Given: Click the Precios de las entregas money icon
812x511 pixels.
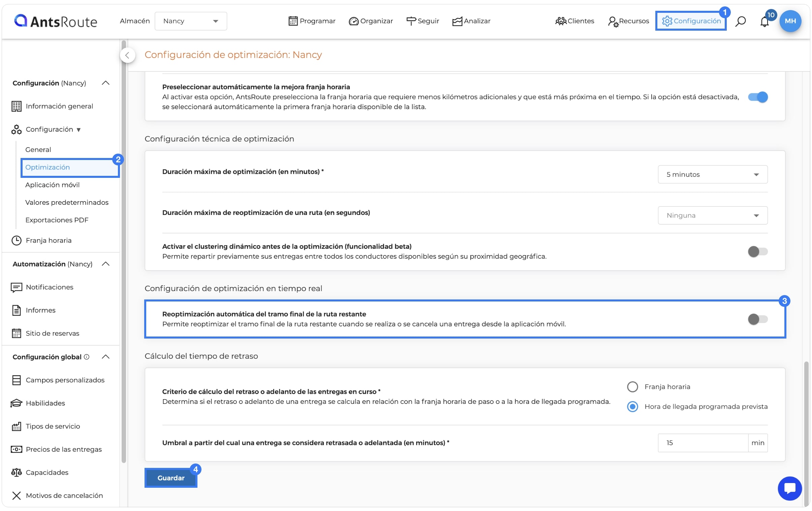Looking at the screenshot, I should pos(16,449).
